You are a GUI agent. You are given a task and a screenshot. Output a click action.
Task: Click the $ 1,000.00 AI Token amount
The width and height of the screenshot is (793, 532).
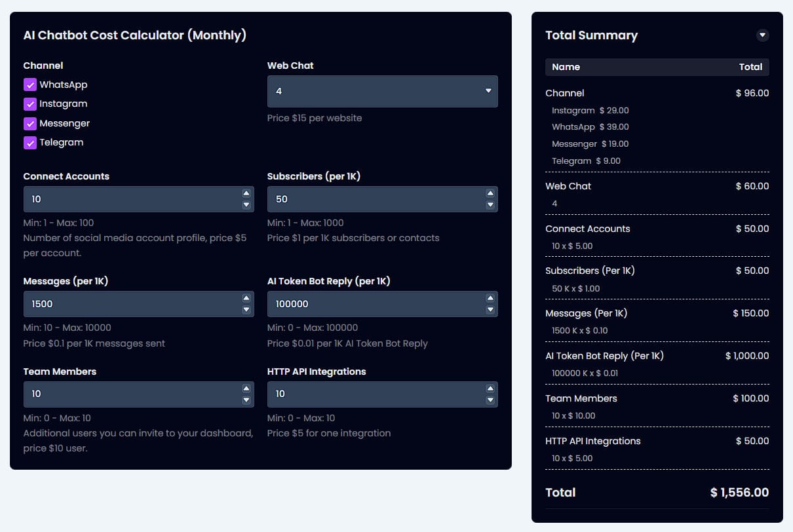point(747,356)
